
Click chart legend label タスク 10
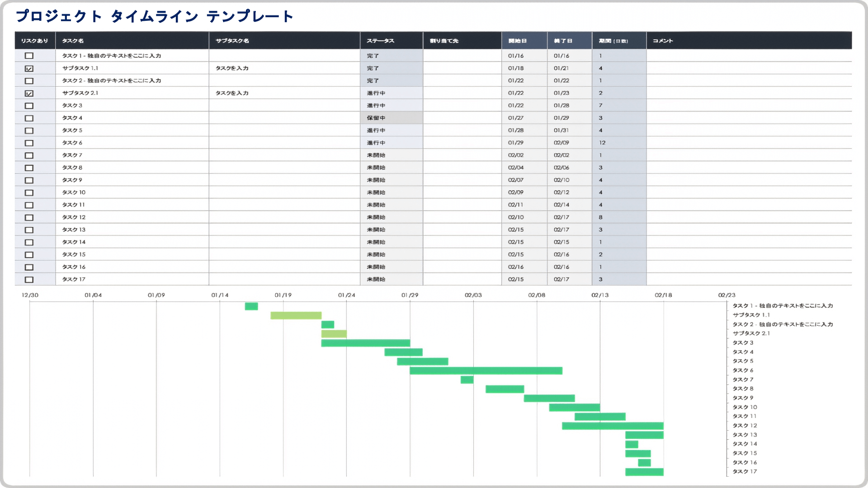coord(745,407)
